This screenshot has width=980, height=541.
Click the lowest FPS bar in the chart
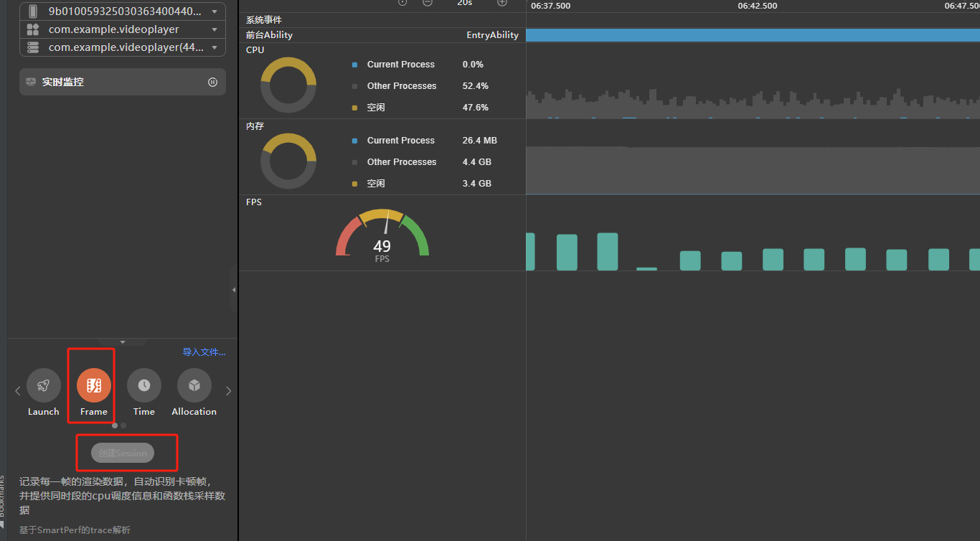click(646, 269)
